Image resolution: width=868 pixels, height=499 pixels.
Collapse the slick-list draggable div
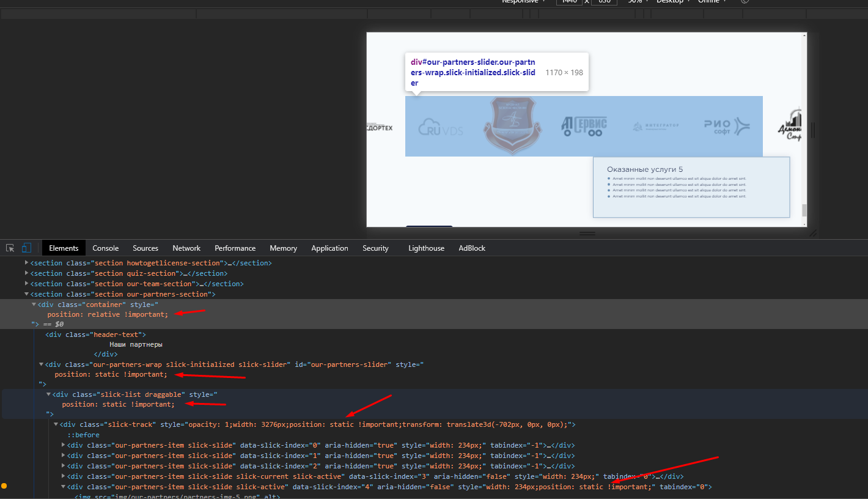coord(48,394)
